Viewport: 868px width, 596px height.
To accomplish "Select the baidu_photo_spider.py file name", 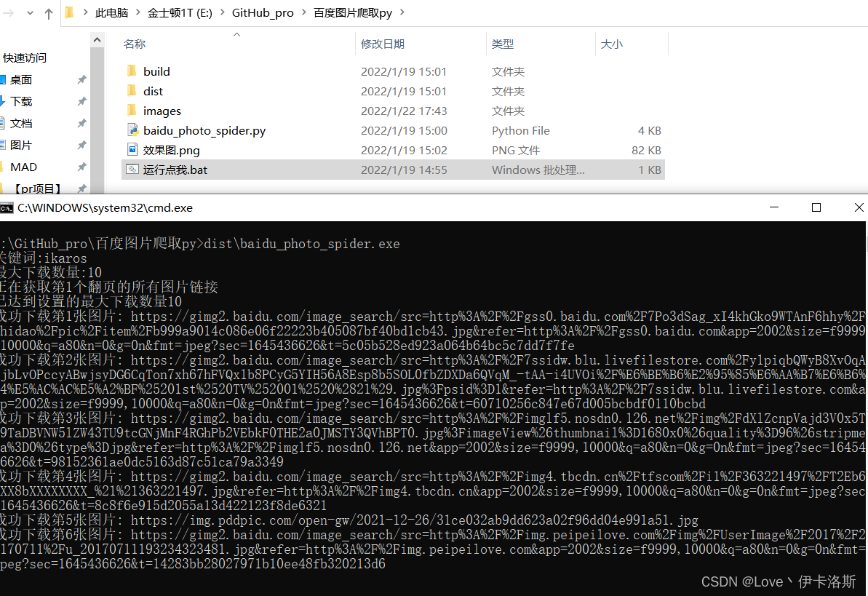I will [x=204, y=131].
